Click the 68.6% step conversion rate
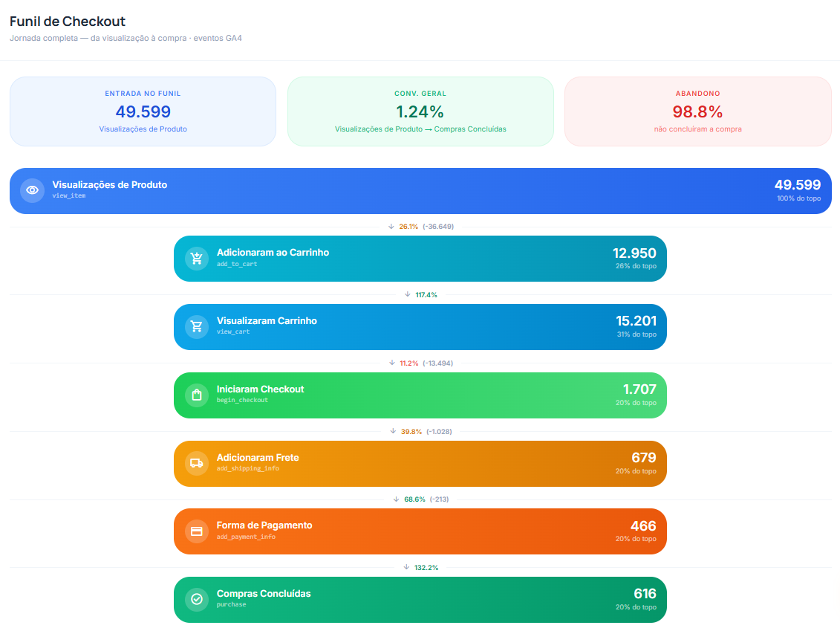 [414, 499]
